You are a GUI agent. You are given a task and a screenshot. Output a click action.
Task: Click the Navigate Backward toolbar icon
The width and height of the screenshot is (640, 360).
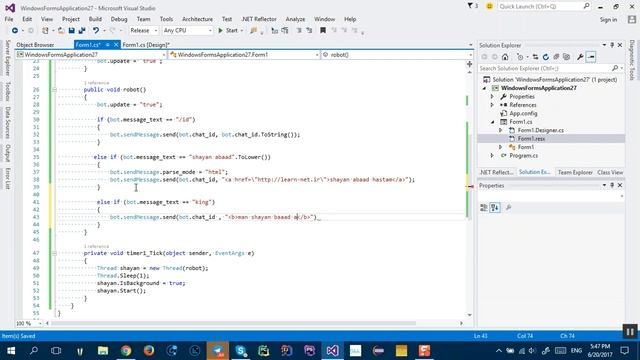click(x=15, y=31)
